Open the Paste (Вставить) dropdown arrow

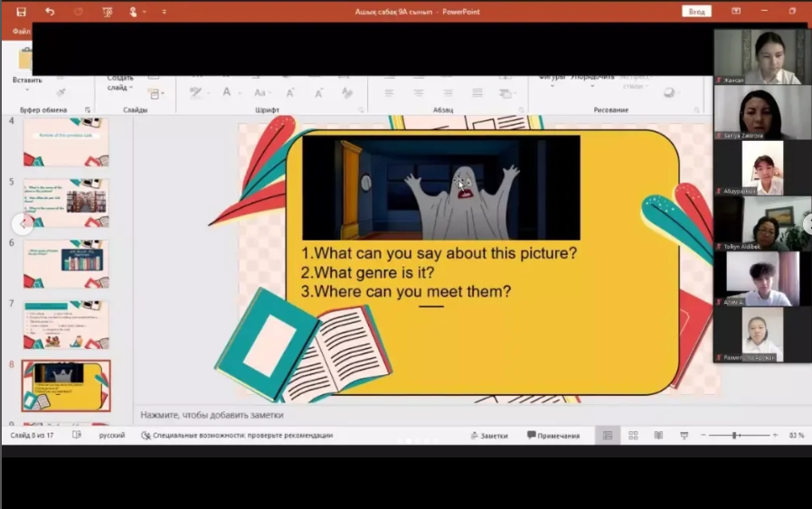coord(27,90)
